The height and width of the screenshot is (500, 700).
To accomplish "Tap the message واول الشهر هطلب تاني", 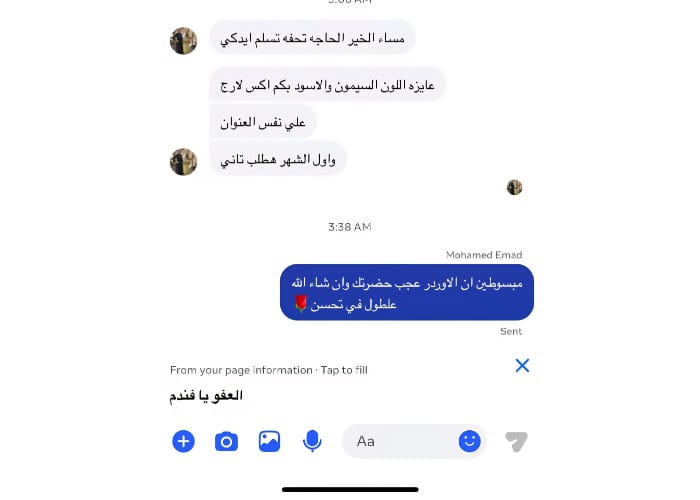I will 278,159.
